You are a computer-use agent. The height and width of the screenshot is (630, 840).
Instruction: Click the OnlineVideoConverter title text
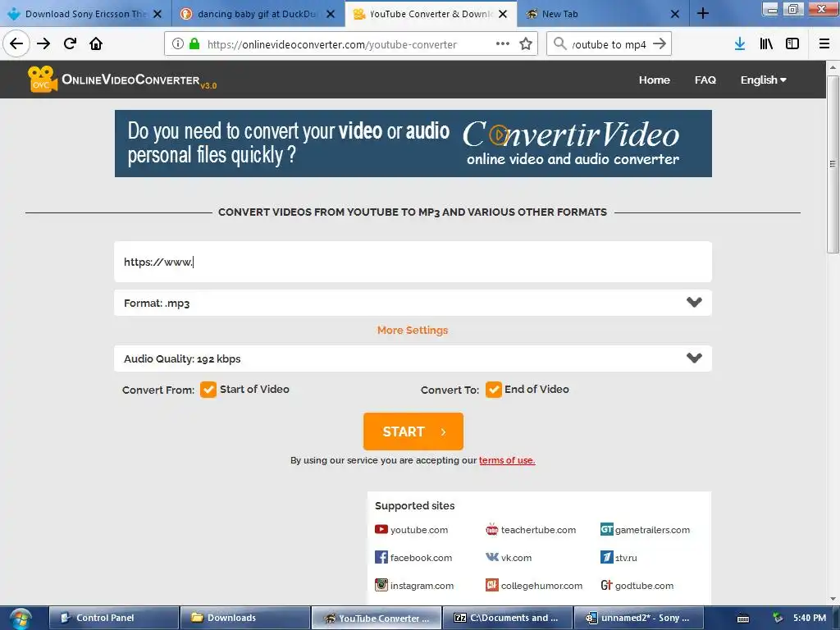pos(130,80)
